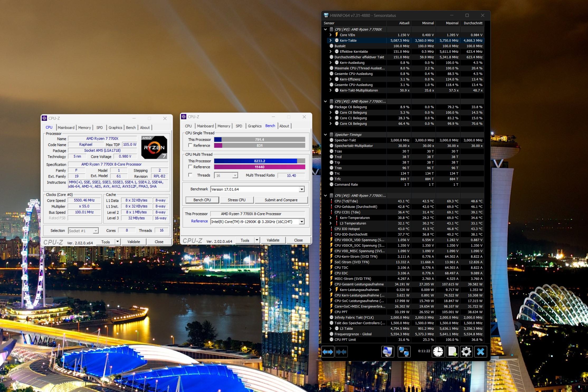The image size is (588, 392).
Task: Click the Ryzen 7 logo in CPU-Z
Action: [x=154, y=147]
